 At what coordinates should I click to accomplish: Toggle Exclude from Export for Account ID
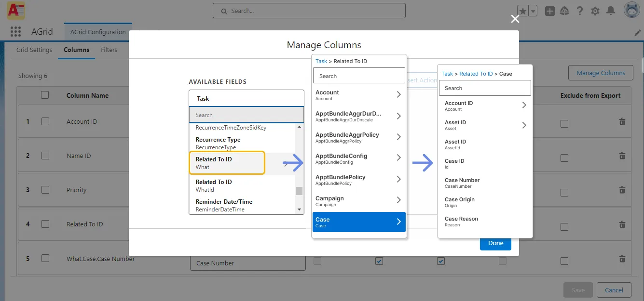[564, 124]
